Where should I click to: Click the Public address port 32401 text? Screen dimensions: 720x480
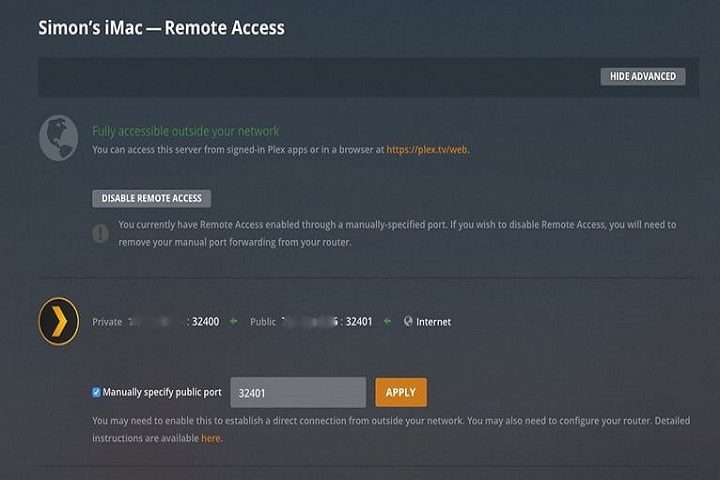[358, 322]
